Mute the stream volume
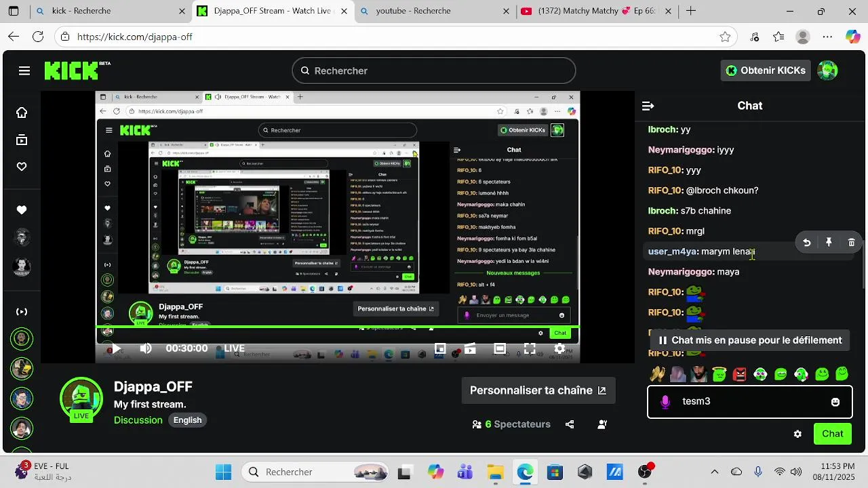The height and width of the screenshot is (488, 868). pyautogui.click(x=146, y=348)
